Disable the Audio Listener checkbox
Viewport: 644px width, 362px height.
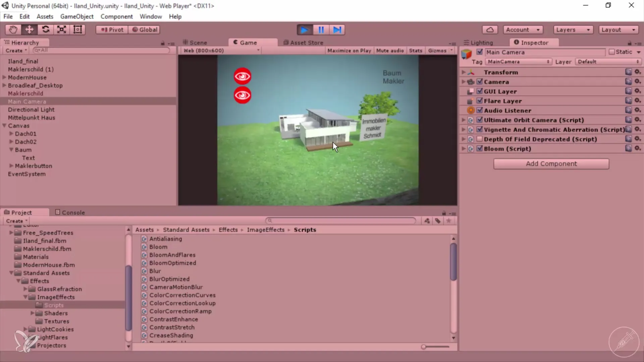480,110
